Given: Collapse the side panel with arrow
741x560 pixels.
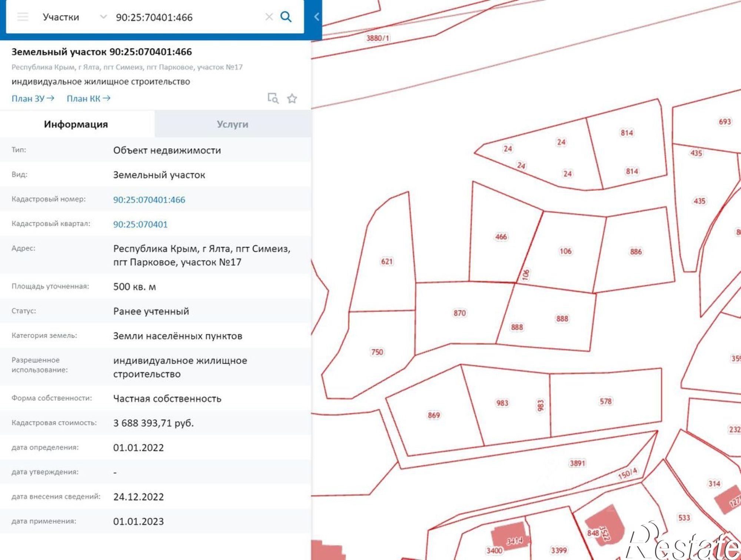Looking at the screenshot, I should coord(316,17).
